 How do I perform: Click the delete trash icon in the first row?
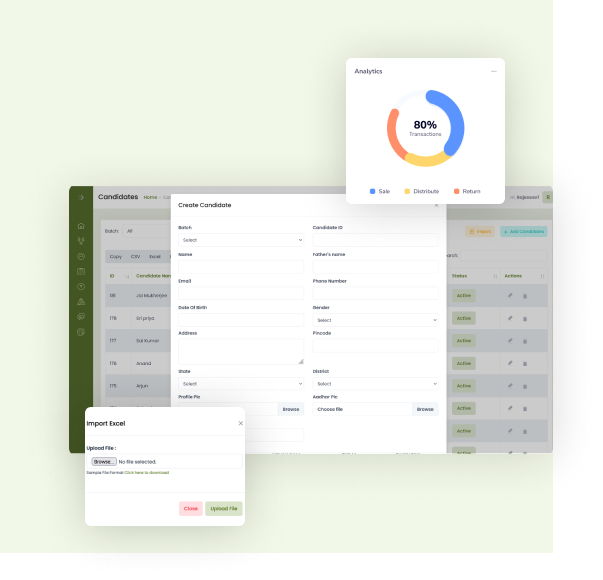(525, 296)
